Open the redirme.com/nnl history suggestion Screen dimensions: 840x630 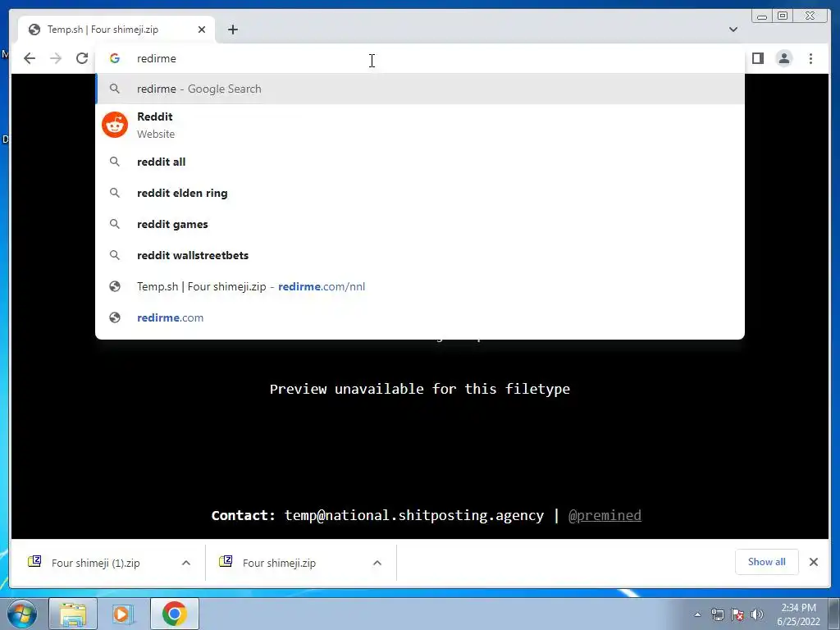(420, 286)
